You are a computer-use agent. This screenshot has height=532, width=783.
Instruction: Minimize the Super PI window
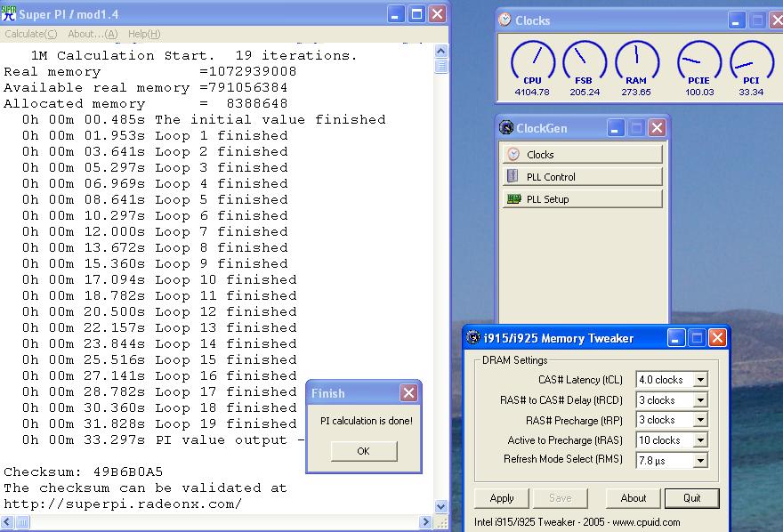tap(395, 14)
